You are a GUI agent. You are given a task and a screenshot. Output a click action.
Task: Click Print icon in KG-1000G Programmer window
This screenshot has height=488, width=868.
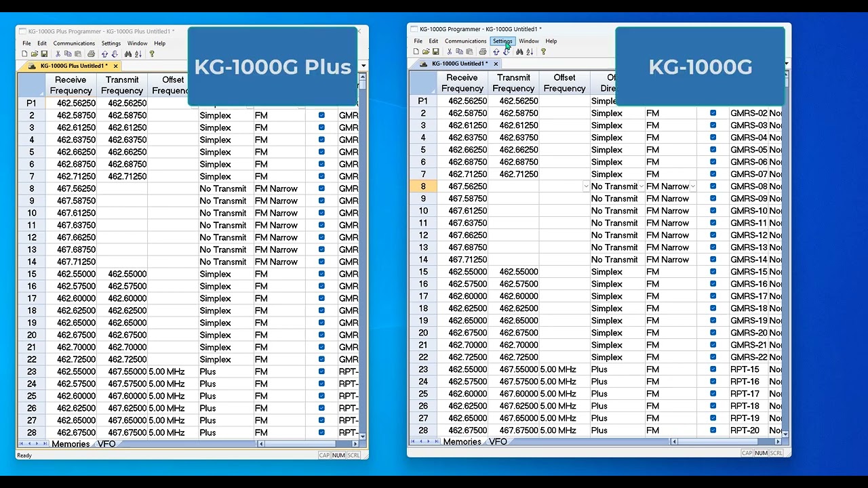(x=482, y=52)
